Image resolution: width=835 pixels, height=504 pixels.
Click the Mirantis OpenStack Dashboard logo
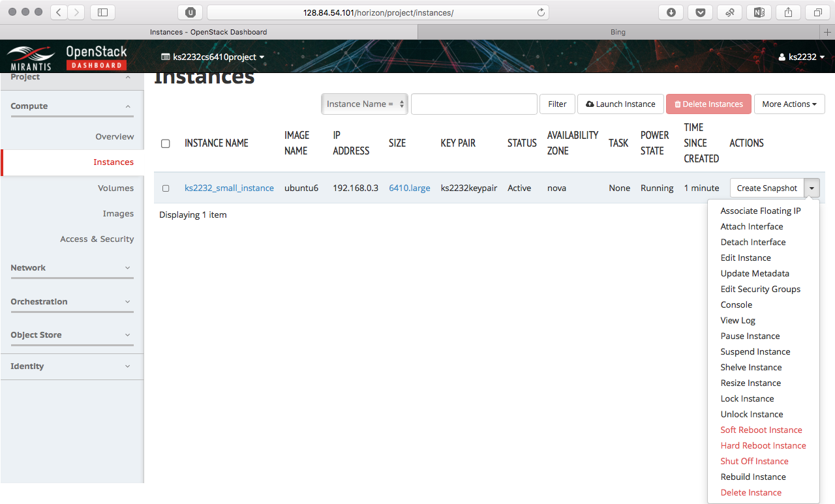coord(67,57)
